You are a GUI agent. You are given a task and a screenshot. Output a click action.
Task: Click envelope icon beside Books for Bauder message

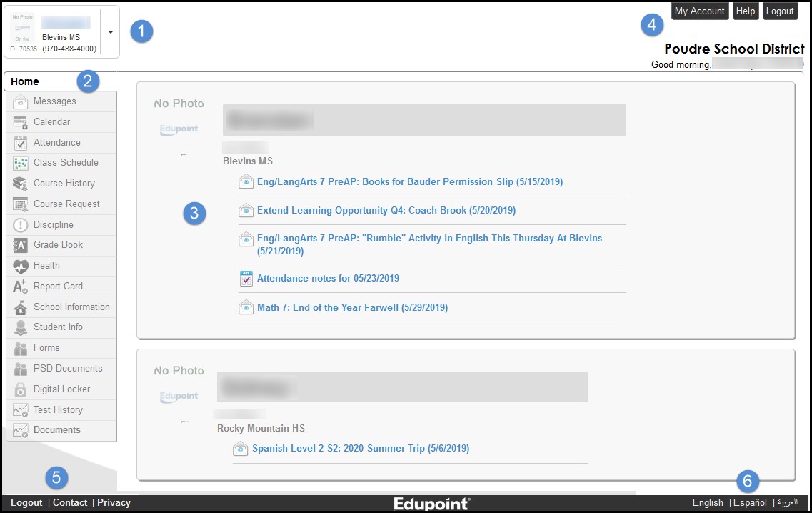246,182
